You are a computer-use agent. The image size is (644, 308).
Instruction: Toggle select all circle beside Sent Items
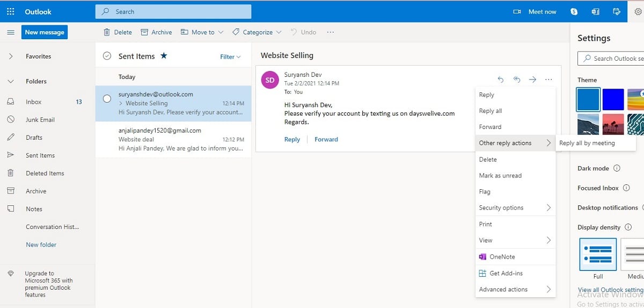pos(107,56)
